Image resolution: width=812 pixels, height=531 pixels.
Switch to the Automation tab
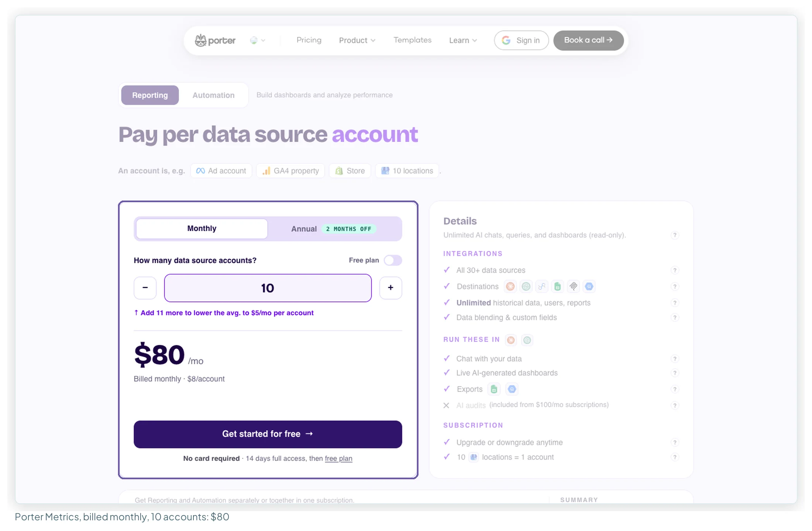[213, 95]
